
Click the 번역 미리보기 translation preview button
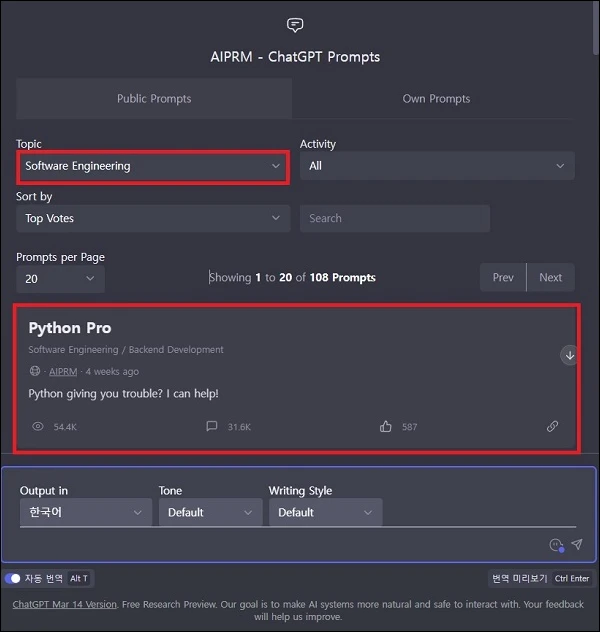coord(540,578)
